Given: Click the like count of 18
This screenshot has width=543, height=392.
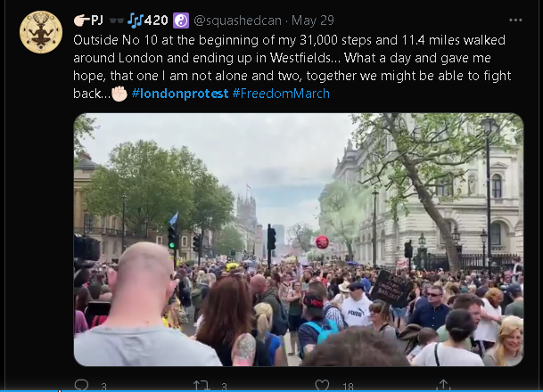Looking at the screenshot, I should click(348, 387).
